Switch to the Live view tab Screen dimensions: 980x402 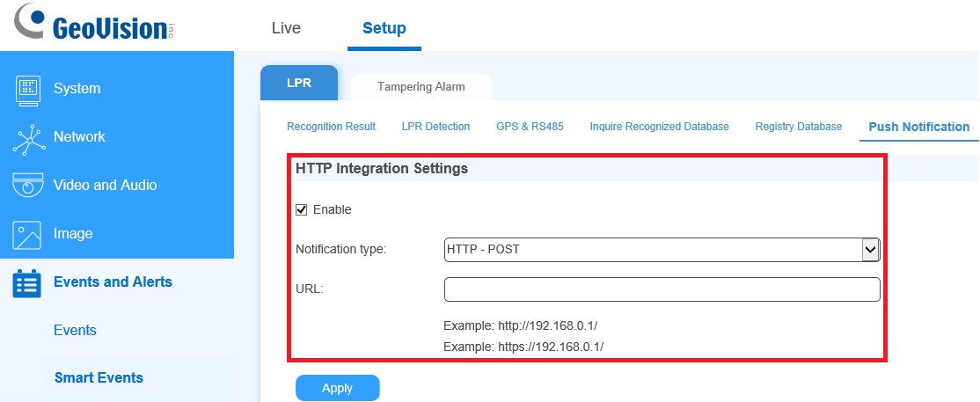(x=286, y=28)
